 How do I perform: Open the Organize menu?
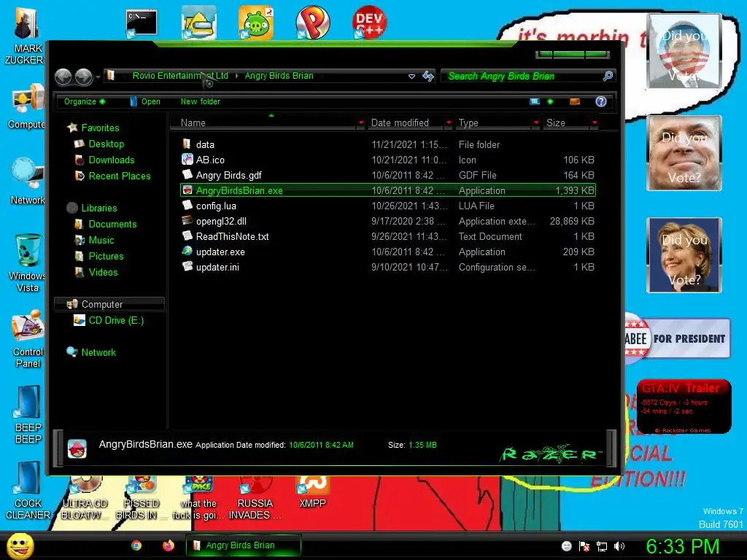click(85, 101)
